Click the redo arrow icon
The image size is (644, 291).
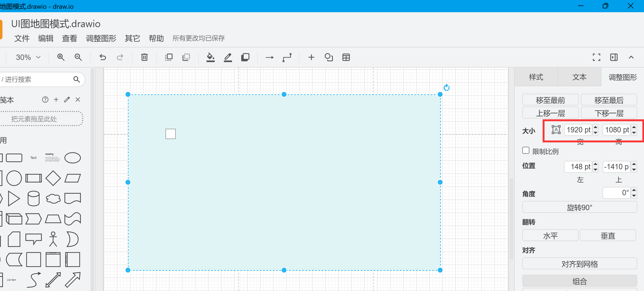pyautogui.click(x=120, y=57)
